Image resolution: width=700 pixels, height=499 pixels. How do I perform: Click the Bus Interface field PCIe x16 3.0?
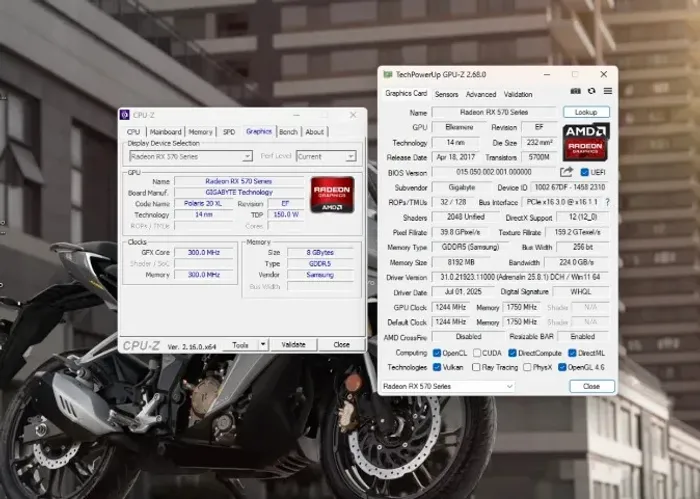[561, 202]
